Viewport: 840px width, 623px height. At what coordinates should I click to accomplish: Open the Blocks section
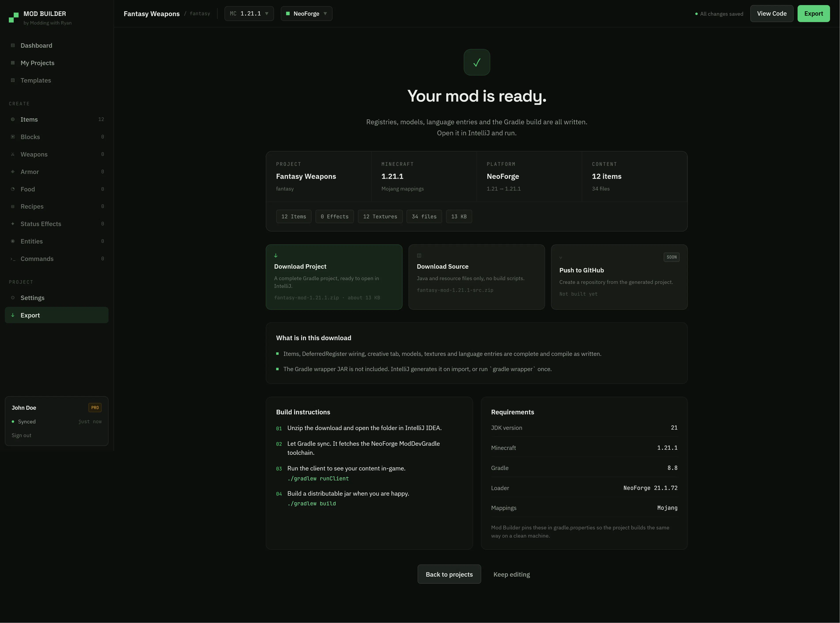57,136
